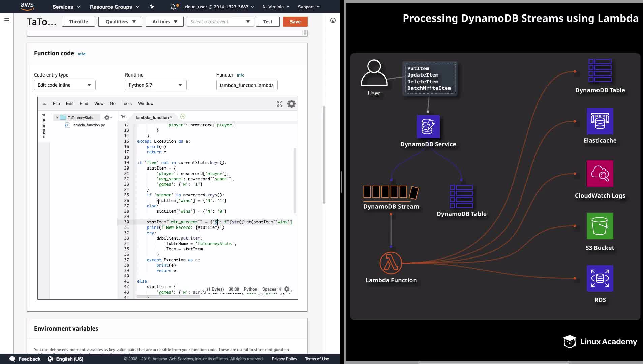The height and width of the screenshot is (364, 643).
Task: Open the Runtime Python 3.7 dropdown
Action: tap(155, 85)
